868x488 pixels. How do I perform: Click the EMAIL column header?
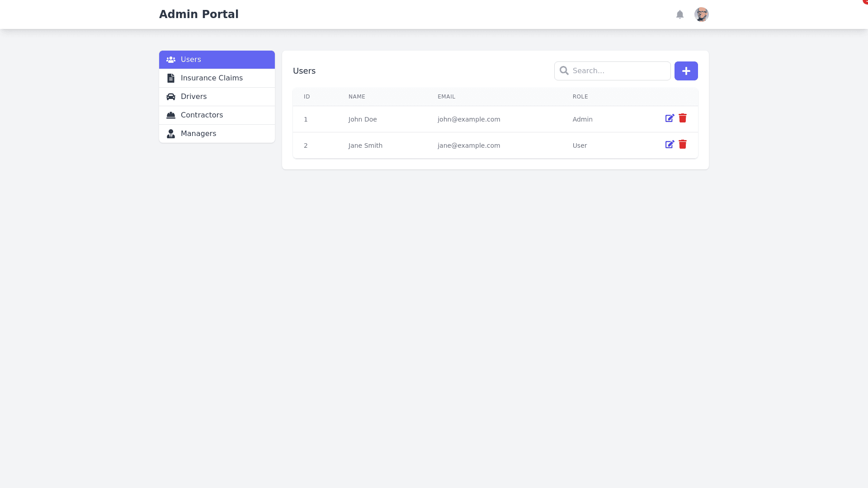click(x=446, y=96)
